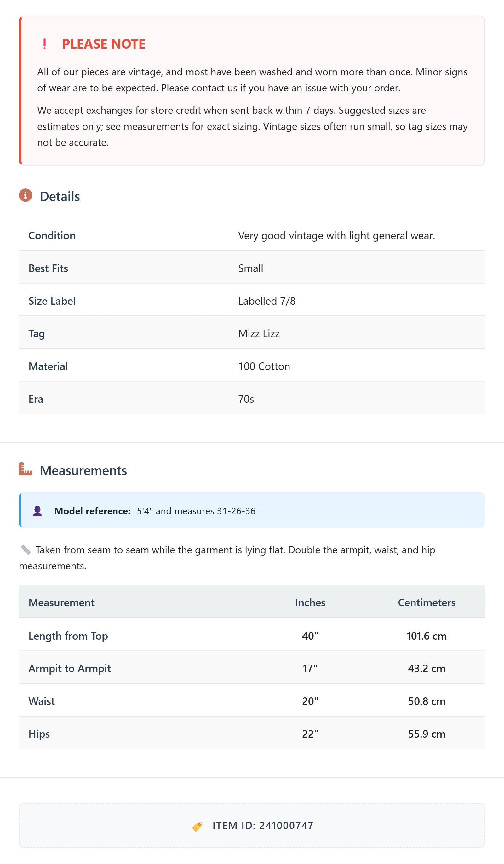504x864 pixels.
Task: Click the red exclamation mark icon
Action: click(x=44, y=44)
